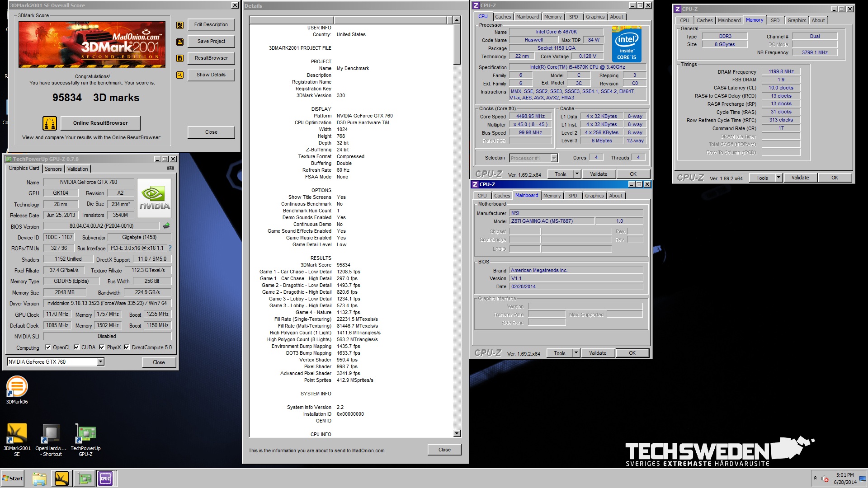Switch to Validation tab in GPU-Z

click(x=77, y=169)
